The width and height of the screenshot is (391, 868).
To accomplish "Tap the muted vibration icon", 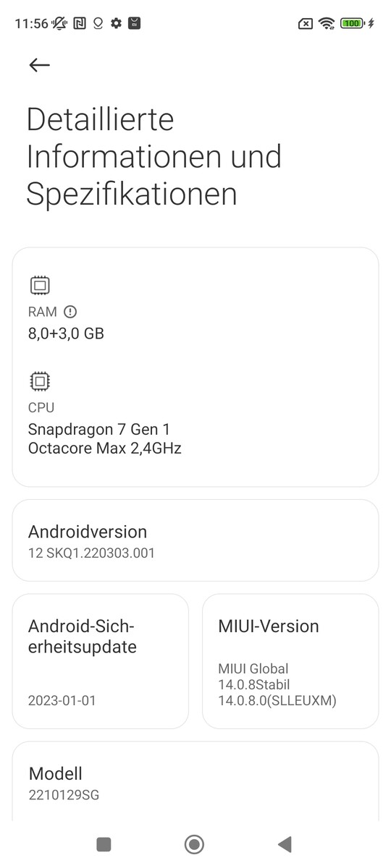I will 60,23.
